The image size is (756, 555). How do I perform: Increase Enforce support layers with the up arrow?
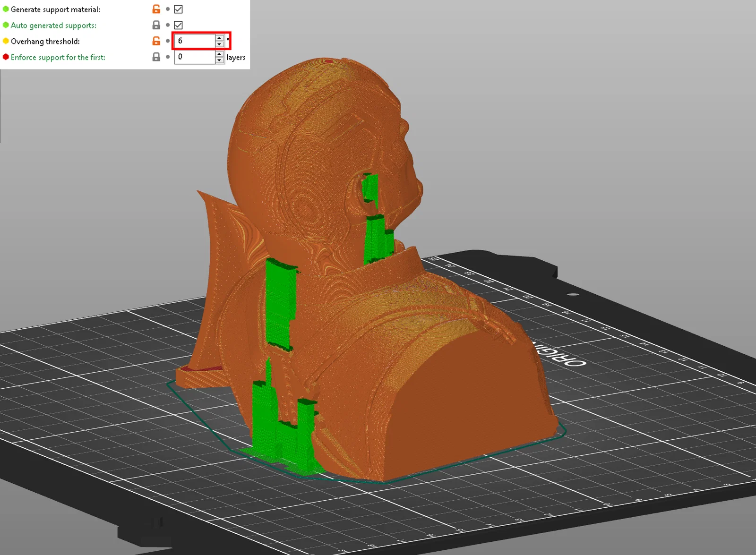[219, 54]
